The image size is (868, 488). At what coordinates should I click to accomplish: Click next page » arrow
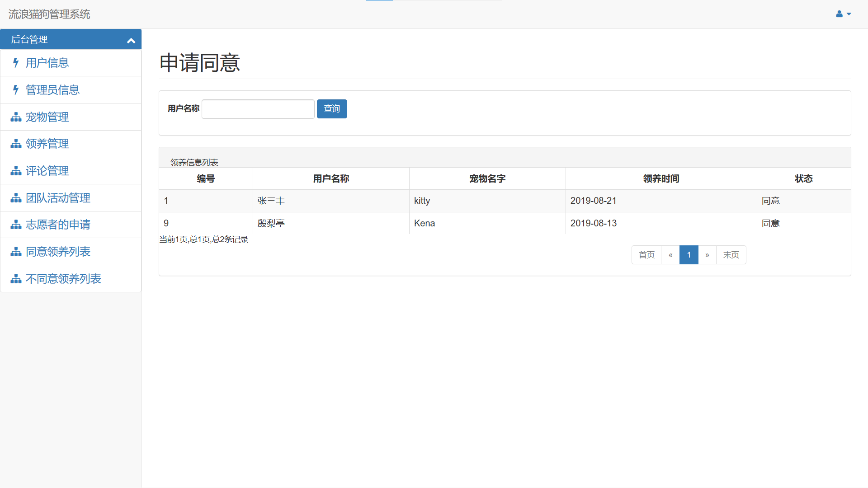[x=707, y=255]
